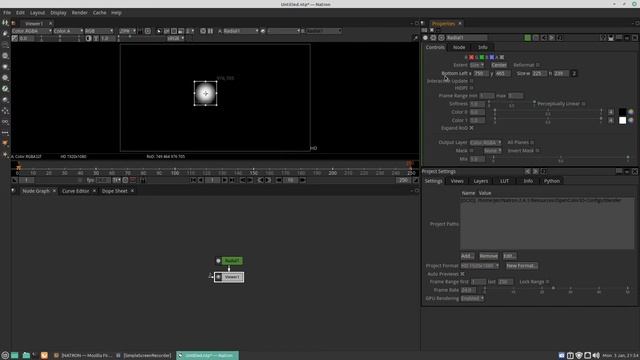Viewport: 640px width, 360px height.
Task: Click the Center button
Action: coord(499,65)
